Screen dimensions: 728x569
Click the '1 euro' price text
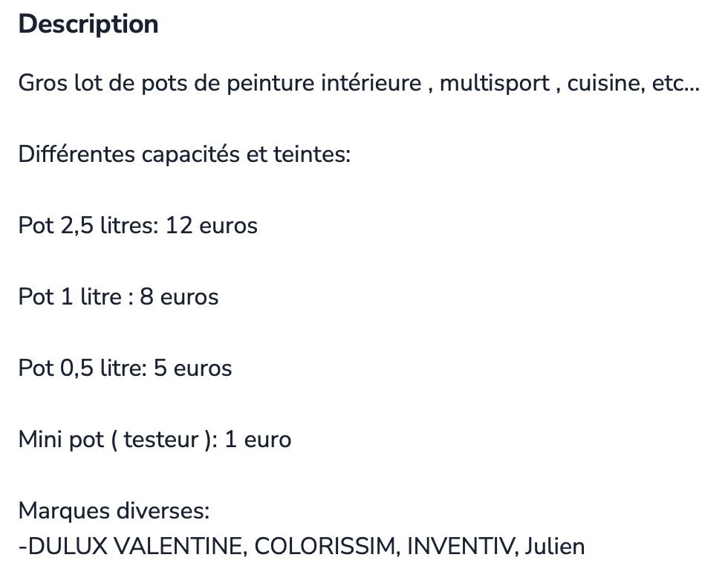(x=258, y=440)
